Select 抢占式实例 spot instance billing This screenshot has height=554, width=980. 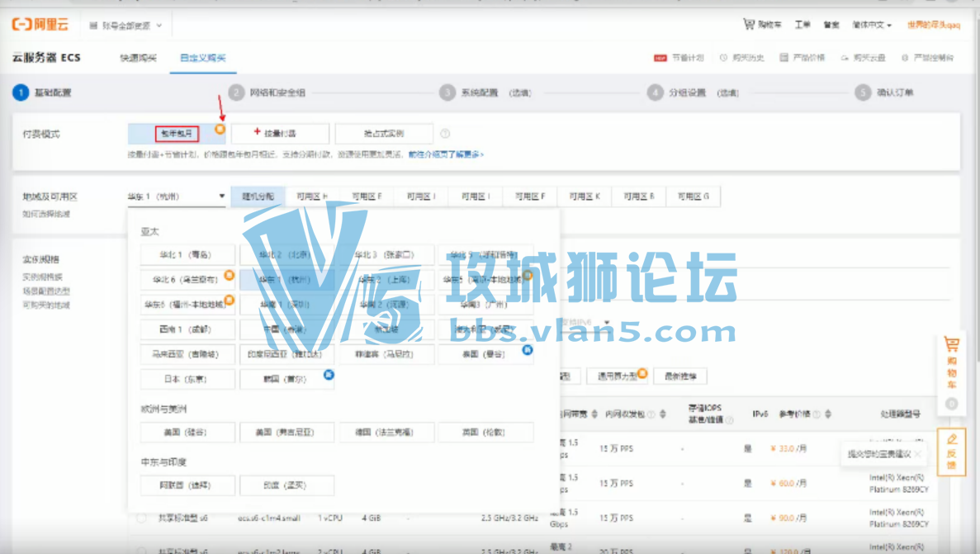tap(384, 133)
